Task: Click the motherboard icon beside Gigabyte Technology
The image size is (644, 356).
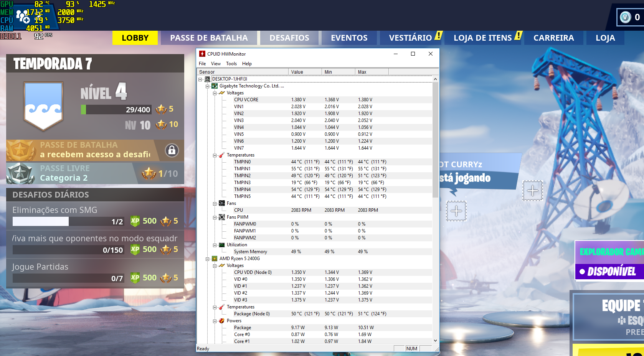Action: [x=215, y=86]
